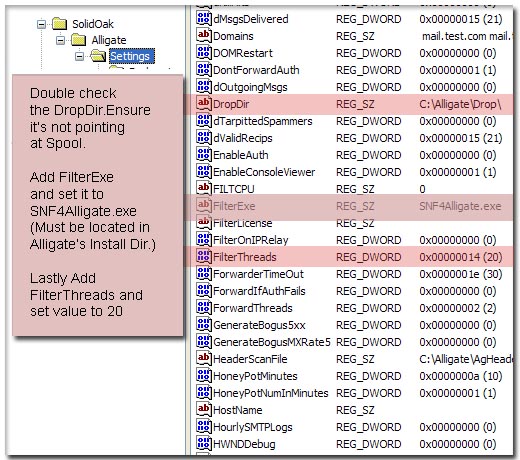Click the HoneyPotNumInMinutes DWORD icon
This screenshot has width=520, height=460.
click(204, 392)
